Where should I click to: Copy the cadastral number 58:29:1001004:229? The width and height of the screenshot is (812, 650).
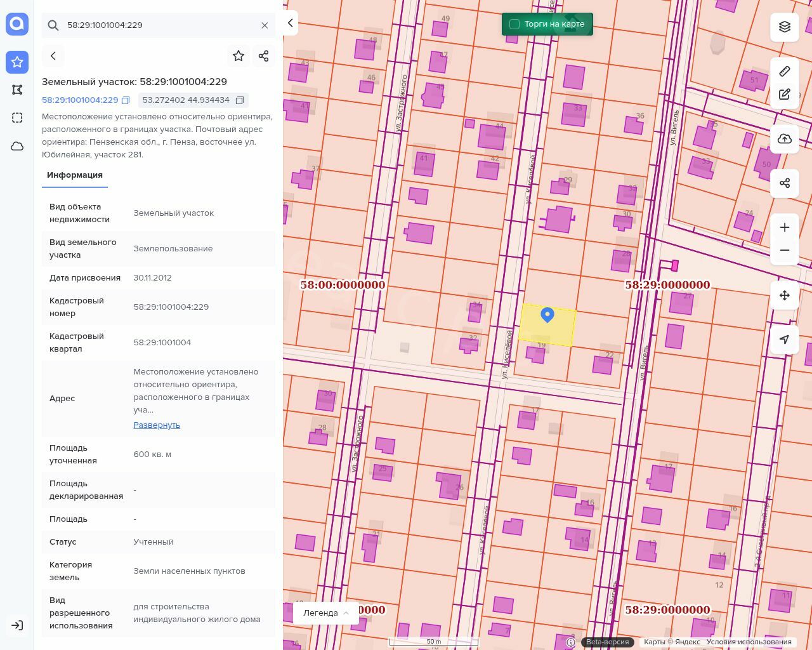[x=126, y=100]
